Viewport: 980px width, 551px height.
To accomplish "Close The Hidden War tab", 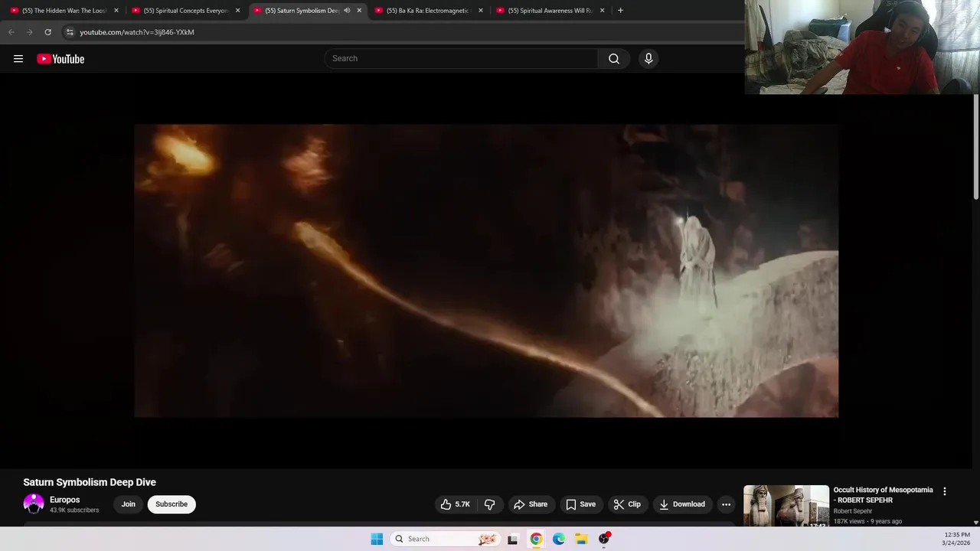I will [x=116, y=11].
